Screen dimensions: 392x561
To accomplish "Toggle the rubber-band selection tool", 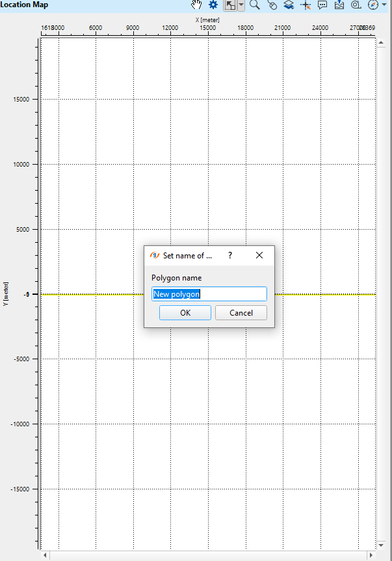I will [229, 5].
